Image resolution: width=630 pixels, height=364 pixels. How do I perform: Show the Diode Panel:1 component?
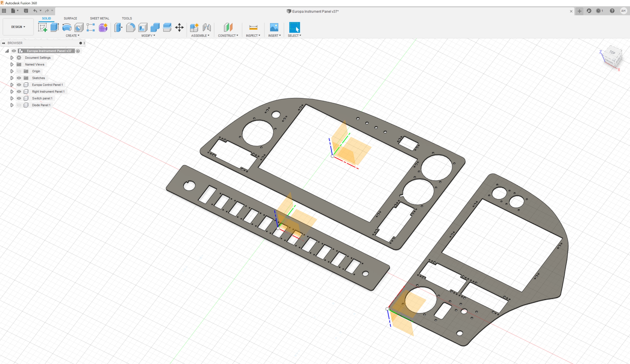click(19, 105)
